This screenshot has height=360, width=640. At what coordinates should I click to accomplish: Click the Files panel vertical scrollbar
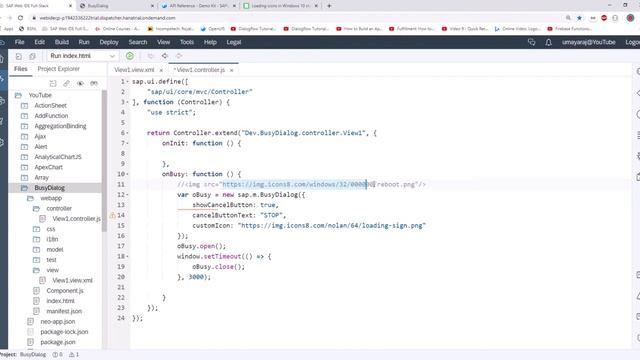104,161
